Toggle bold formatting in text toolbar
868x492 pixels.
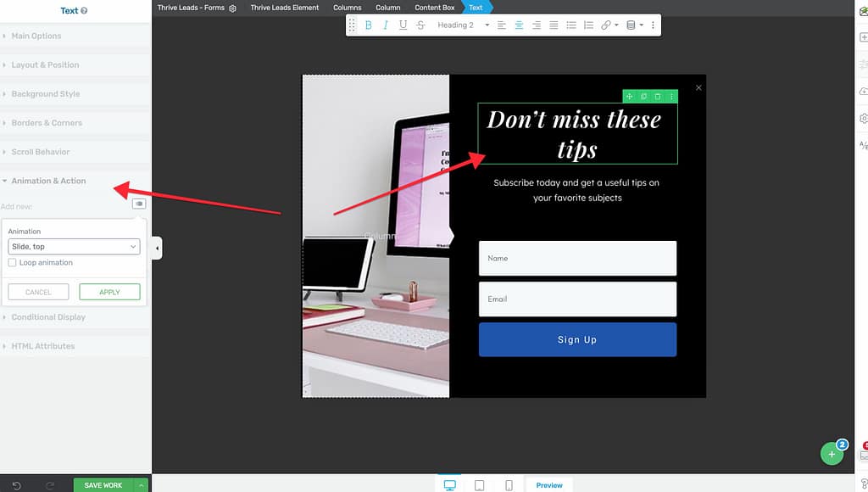tap(368, 25)
